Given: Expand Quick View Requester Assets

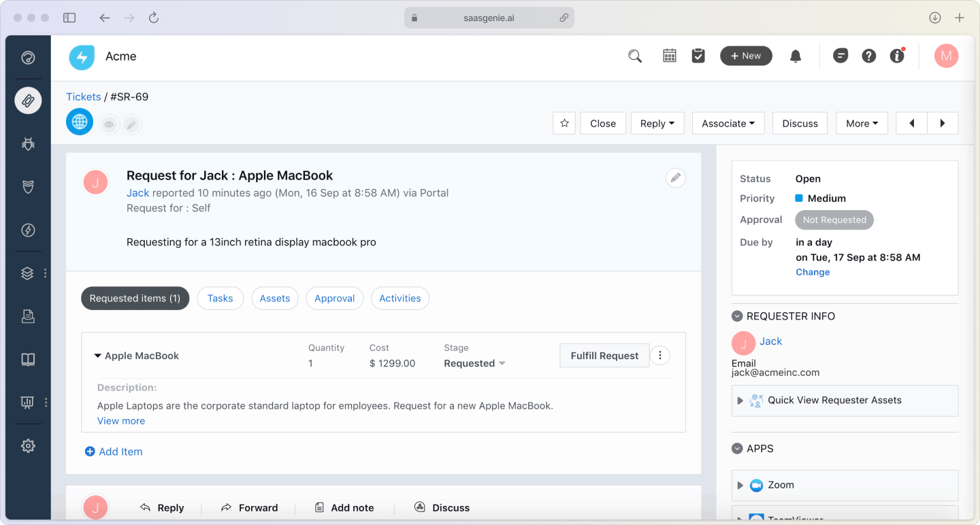Looking at the screenshot, I should (845, 401).
